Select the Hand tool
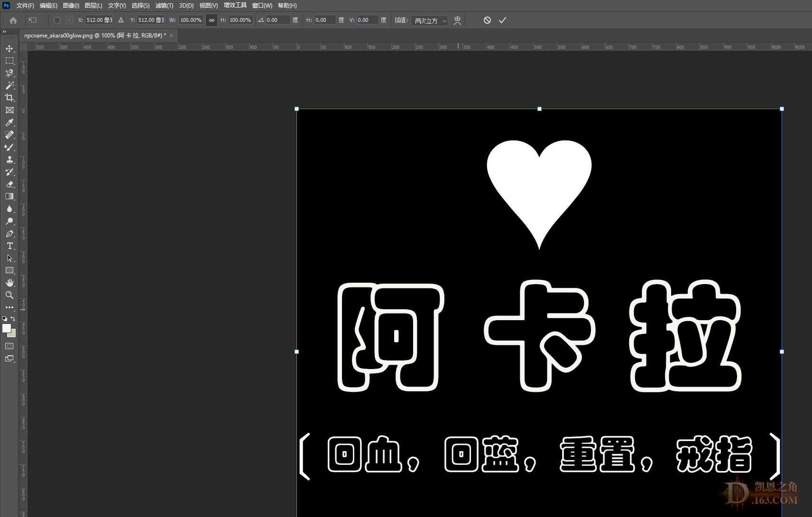The height and width of the screenshot is (517, 812). pos(9,283)
